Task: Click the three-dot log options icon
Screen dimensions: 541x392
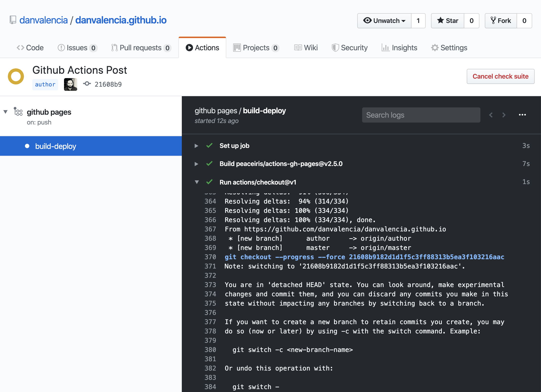Action: (x=522, y=115)
